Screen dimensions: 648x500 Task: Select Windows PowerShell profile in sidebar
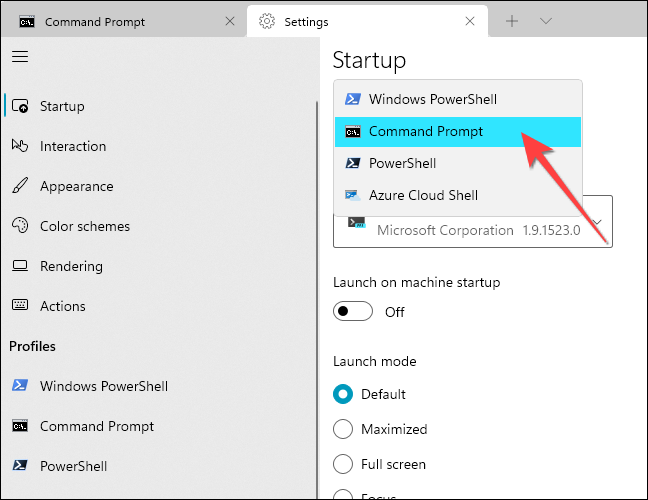(103, 386)
